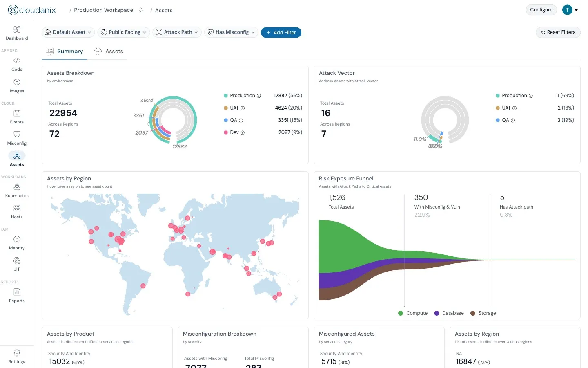Screen dimensions: 588x368
Task: Click the 12882 (56%) Production count
Action: pyautogui.click(x=288, y=96)
